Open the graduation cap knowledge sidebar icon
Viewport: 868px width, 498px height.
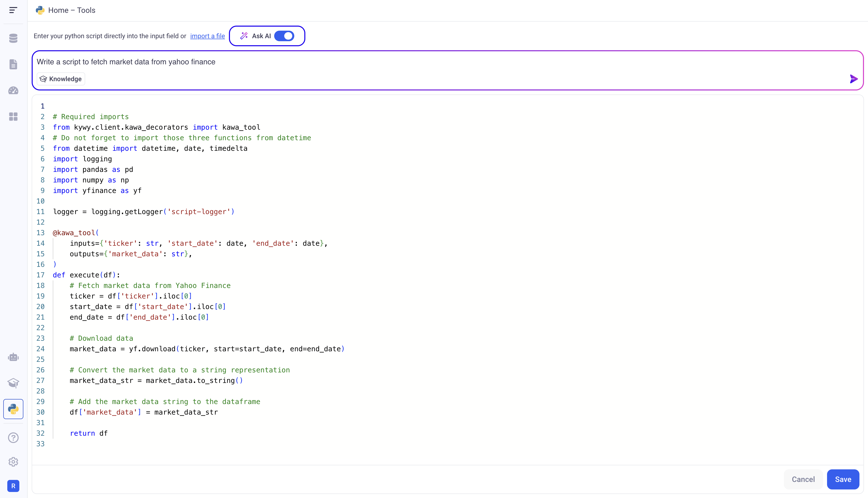click(13, 383)
